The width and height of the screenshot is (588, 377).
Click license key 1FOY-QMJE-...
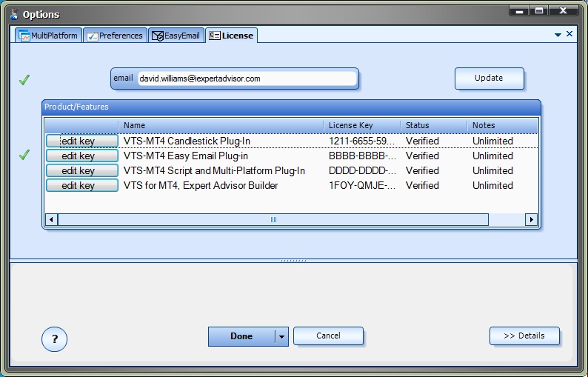[x=362, y=185]
